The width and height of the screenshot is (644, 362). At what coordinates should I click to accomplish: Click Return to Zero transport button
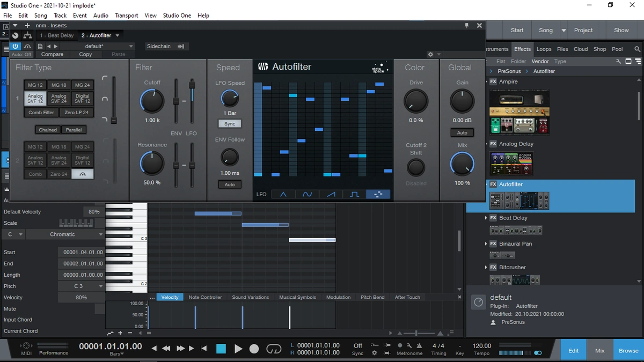(203, 349)
